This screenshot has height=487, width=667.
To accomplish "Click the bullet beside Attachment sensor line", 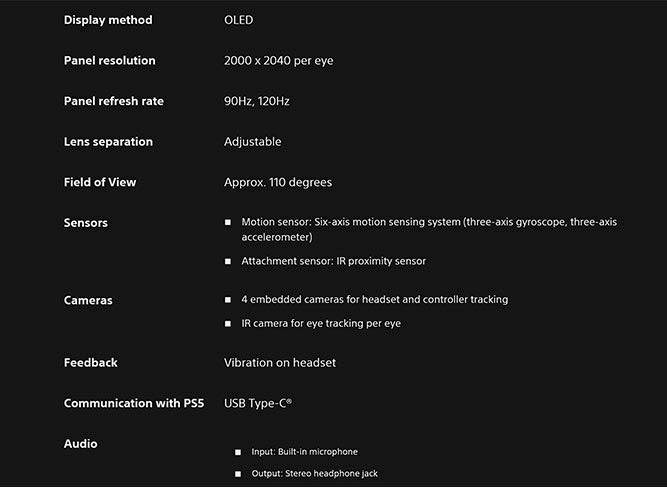I will click(x=228, y=261).
